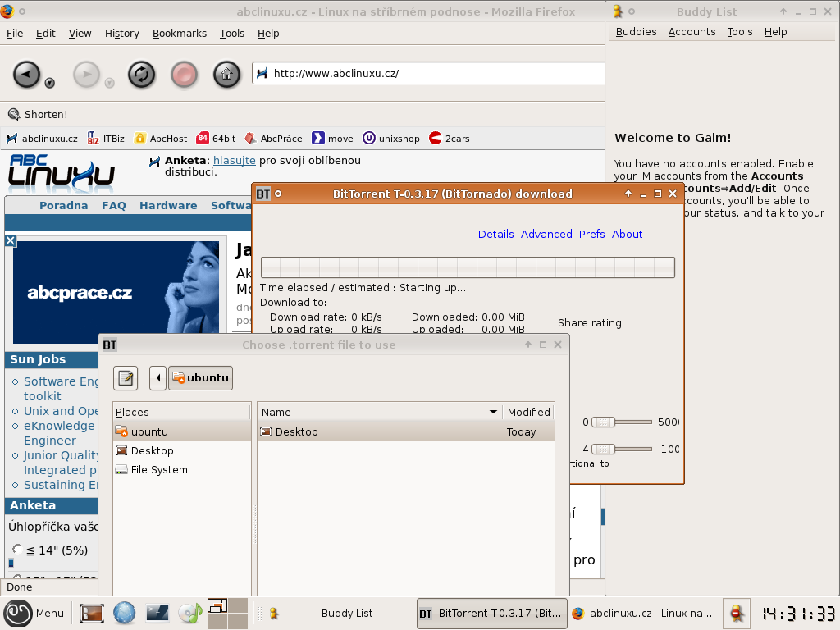Open Firefox Edit menu
The width and height of the screenshot is (840, 630).
(46, 33)
